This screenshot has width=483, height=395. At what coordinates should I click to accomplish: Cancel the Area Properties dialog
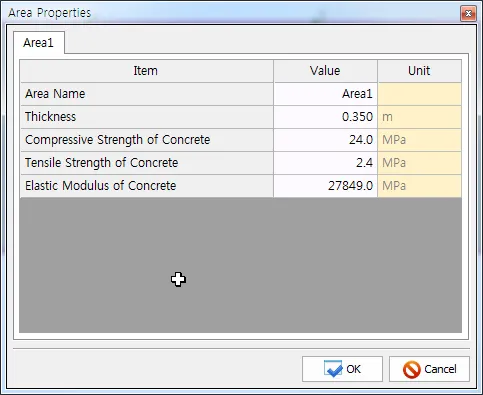click(429, 369)
